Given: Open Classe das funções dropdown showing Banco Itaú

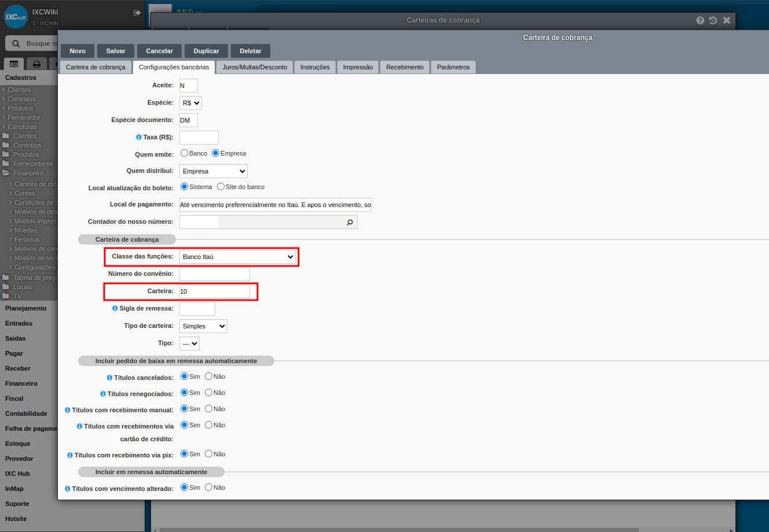Looking at the screenshot, I should coord(238,257).
